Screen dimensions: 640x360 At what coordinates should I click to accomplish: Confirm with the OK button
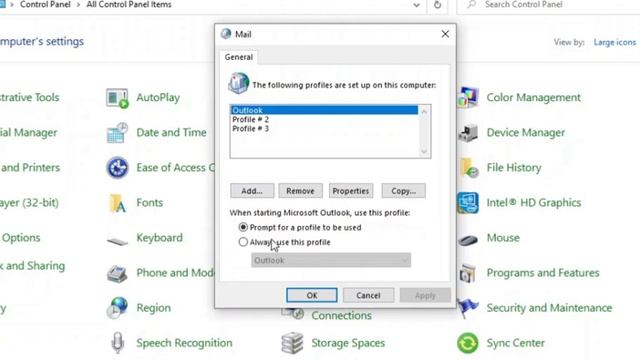tap(312, 296)
